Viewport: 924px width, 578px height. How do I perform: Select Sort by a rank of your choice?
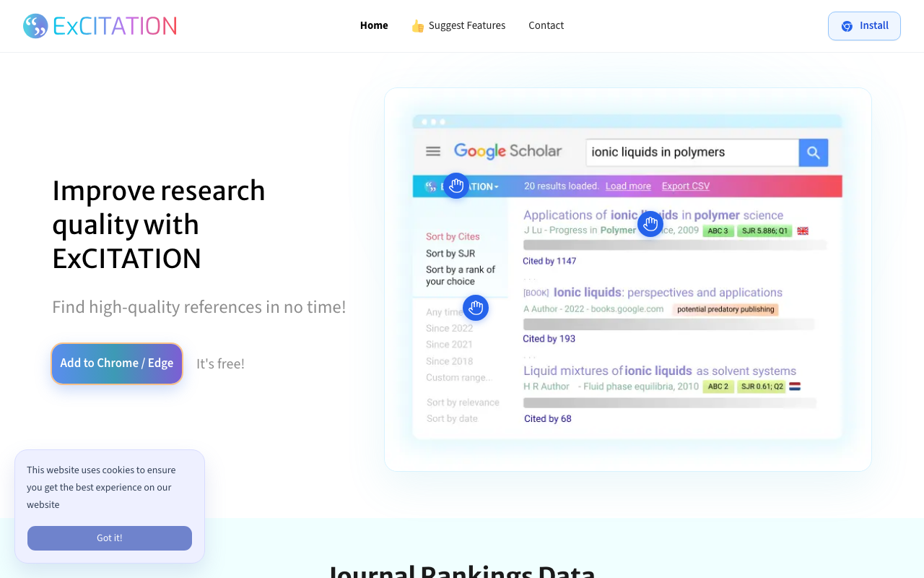pos(461,276)
